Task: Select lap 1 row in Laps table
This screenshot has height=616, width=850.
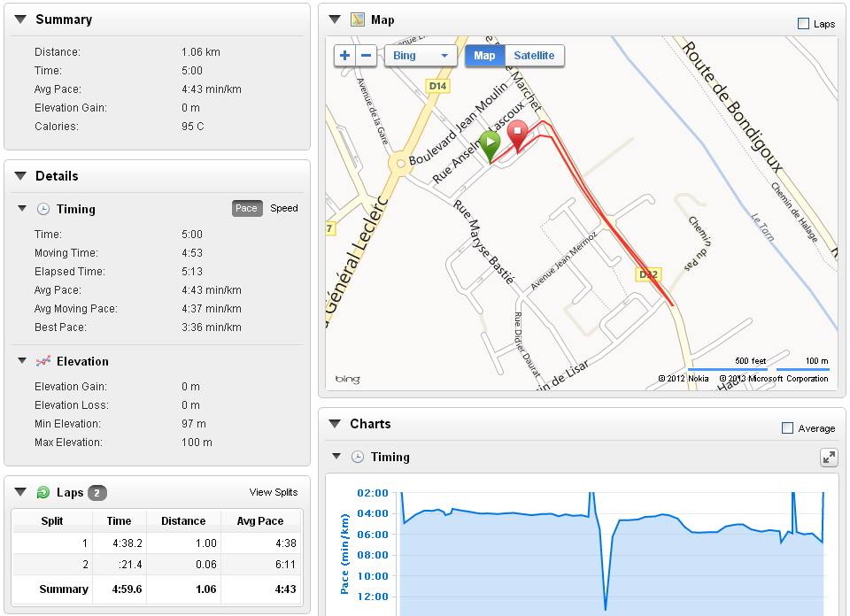Action: coord(157,543)
